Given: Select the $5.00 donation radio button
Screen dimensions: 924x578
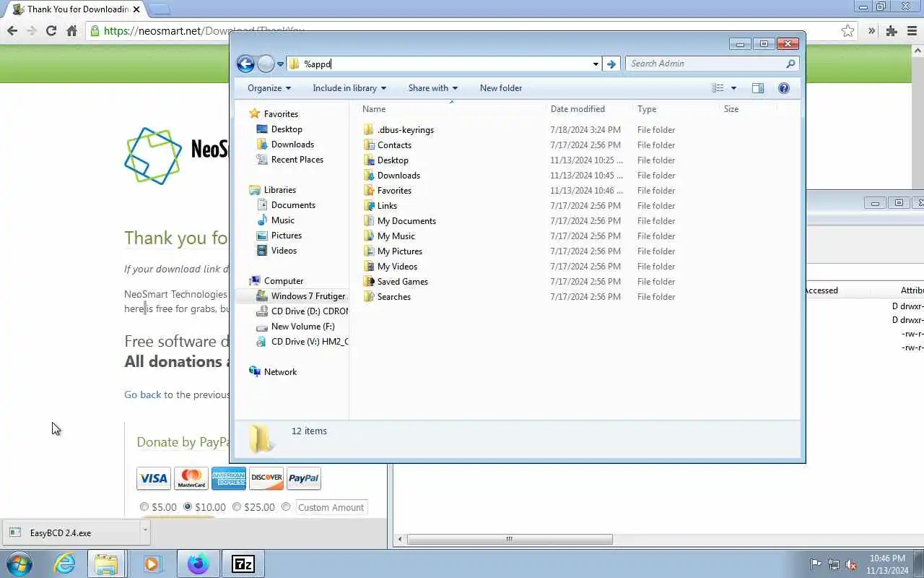Looking at the screenshot, I should coord(144,507).
